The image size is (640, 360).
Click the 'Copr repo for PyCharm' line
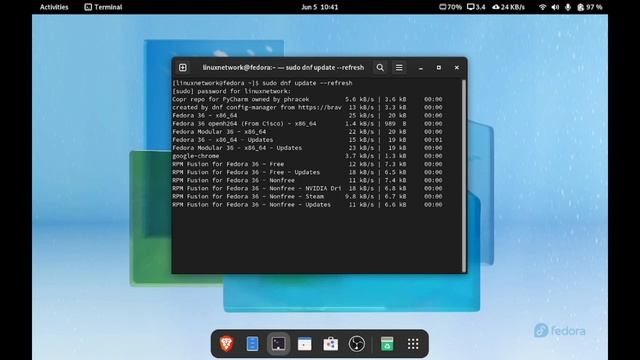pos(307,99)
